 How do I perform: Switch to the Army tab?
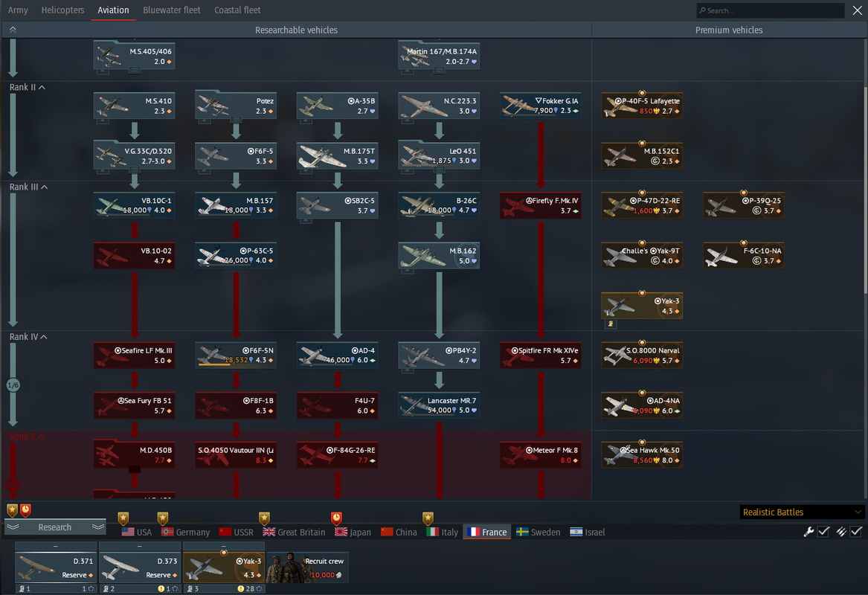(18, 10)
